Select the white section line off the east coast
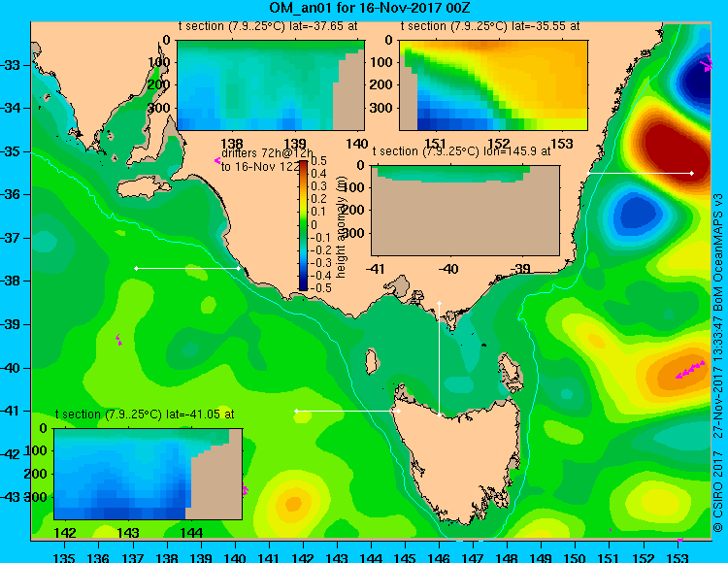This screenshot has height=563, width=728. pyautogui.click(x=640, y=173)
